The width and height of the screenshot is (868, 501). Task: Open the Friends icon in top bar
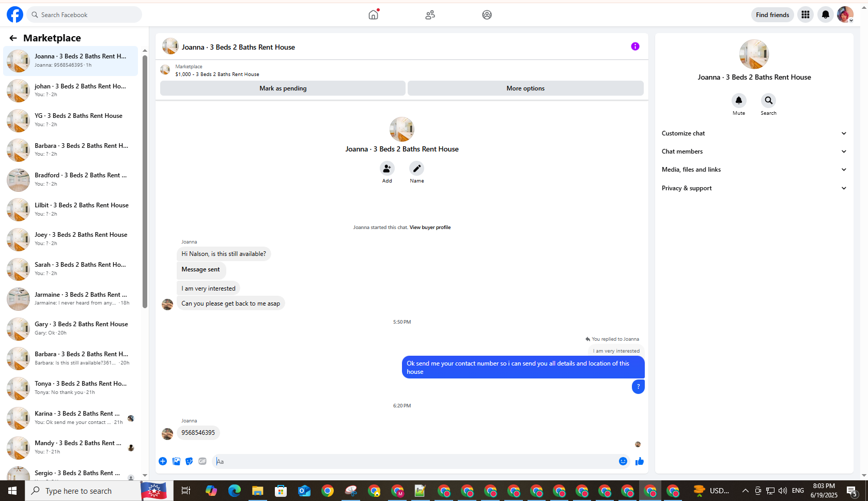pos(430,14)
